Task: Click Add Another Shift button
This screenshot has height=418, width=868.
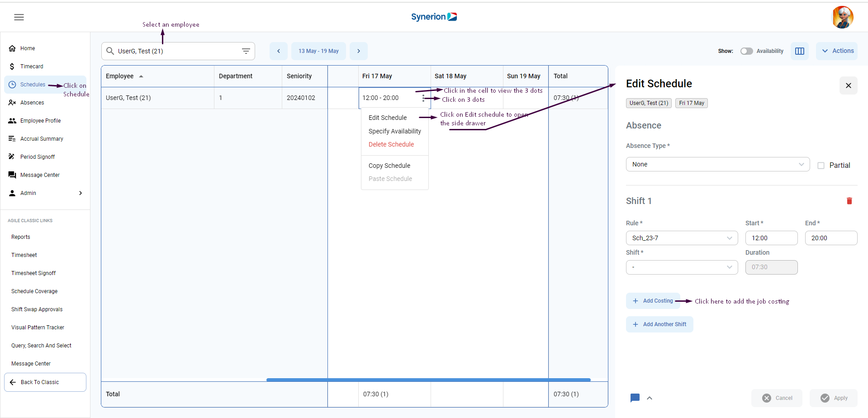Action: click(x=659, y=324)
